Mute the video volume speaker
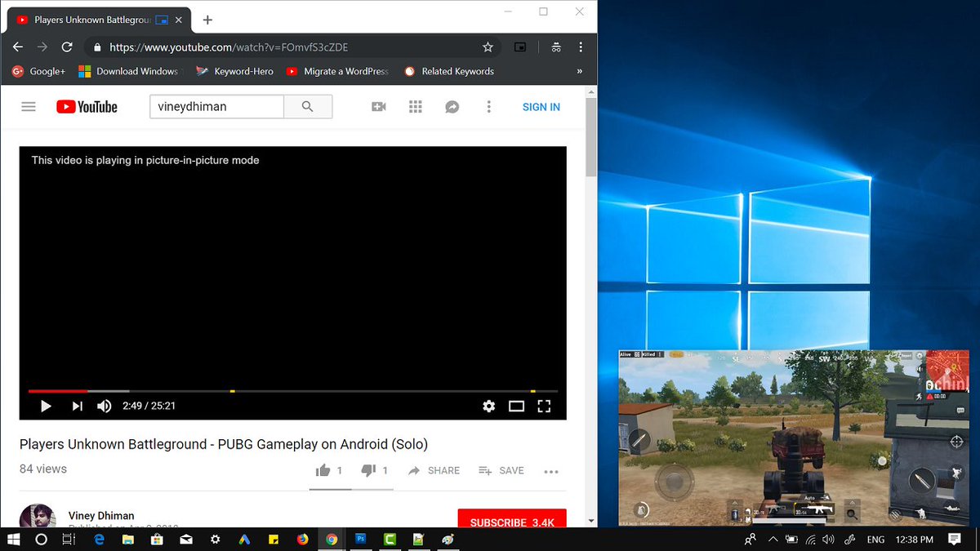The image size is (980, 551). click(x=105, y=406)
